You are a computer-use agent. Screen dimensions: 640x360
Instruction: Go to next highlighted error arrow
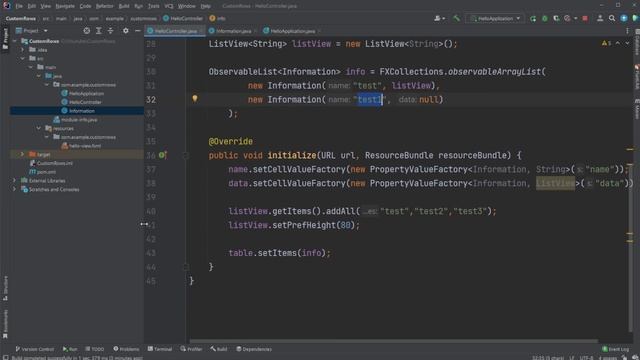coord(627,43)
